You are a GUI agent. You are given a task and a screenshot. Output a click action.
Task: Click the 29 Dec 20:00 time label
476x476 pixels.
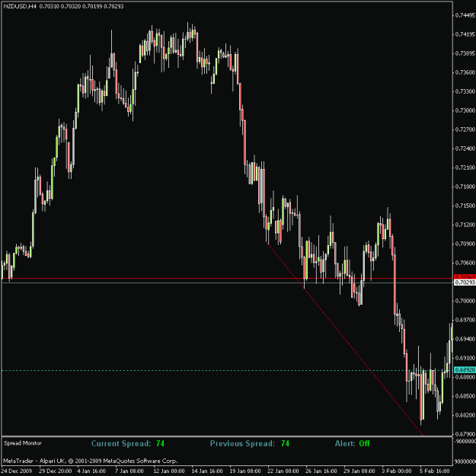pyautogui.click(x=56, y=471)
